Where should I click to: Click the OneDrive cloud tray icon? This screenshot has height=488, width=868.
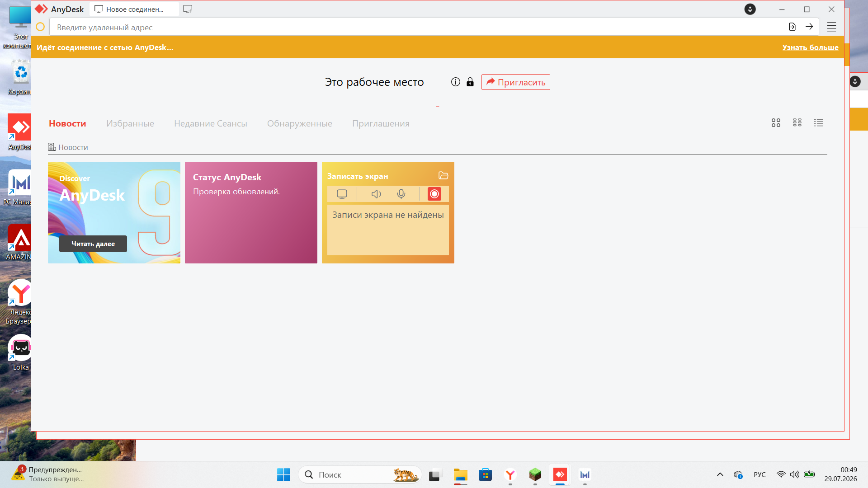coord(738,474)
